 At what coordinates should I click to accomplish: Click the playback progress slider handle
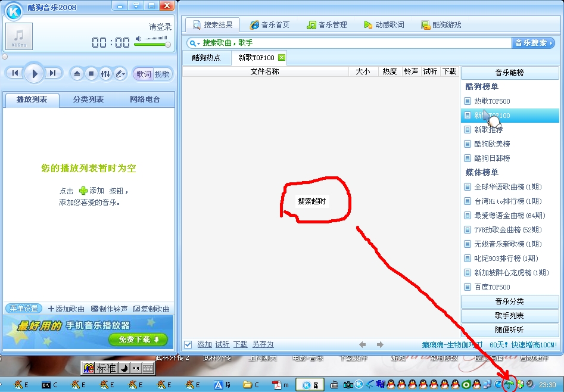(x=5, y=57)
